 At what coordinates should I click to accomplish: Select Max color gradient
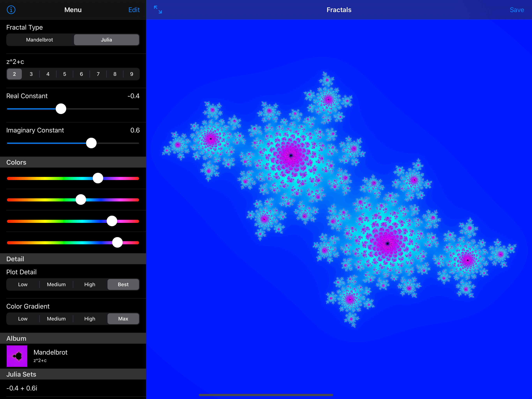pos(123,319)
